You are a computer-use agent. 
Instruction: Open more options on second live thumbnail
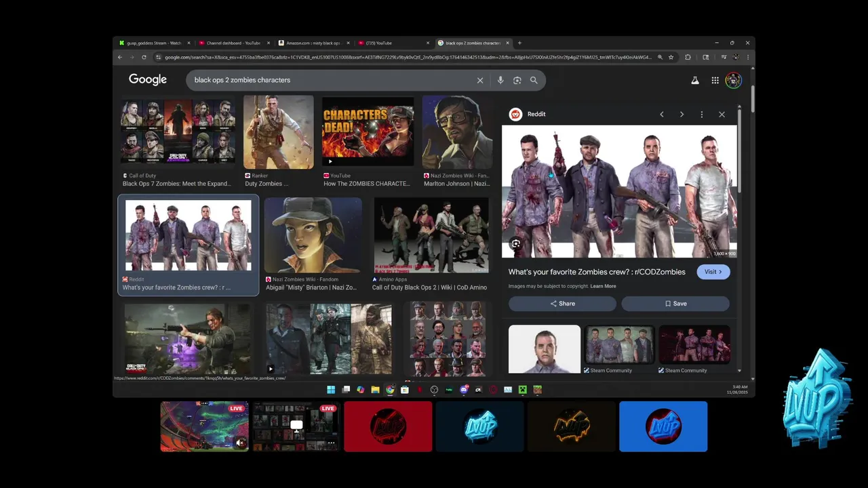point(331,443)
